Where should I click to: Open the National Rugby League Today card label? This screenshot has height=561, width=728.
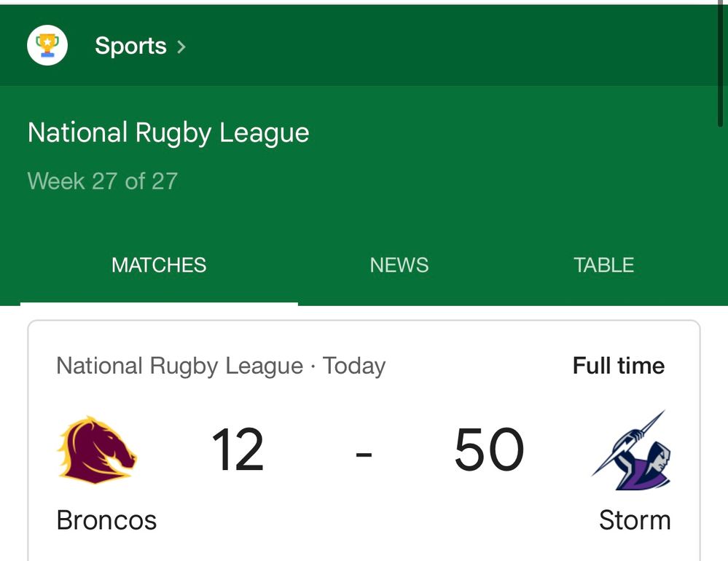(x=221, y=366)
